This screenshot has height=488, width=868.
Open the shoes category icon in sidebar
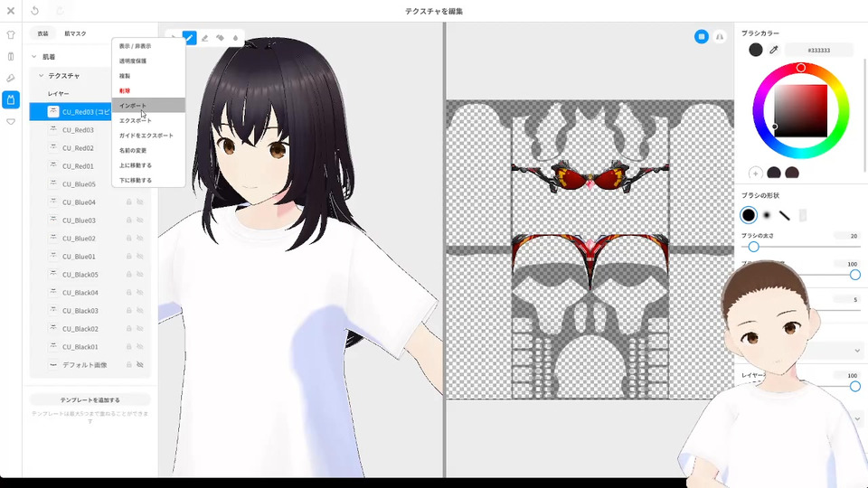point(11,78)
